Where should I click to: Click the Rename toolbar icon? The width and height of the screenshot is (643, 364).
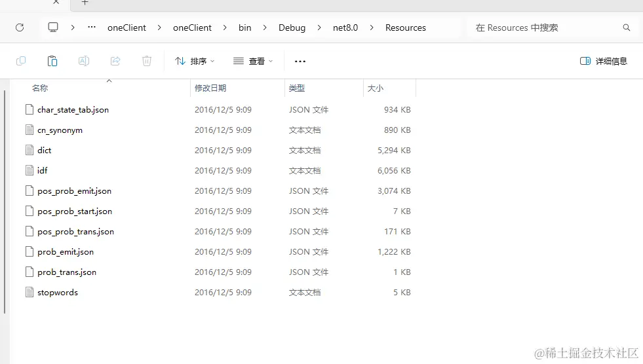click(84, 61)
